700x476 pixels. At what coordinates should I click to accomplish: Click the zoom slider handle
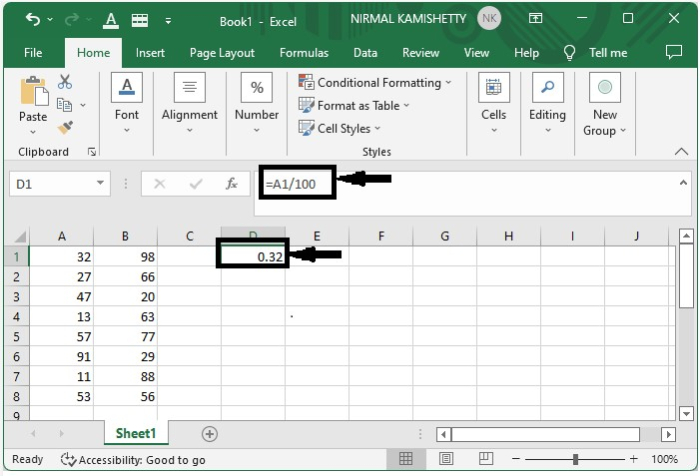click(575, 459)
